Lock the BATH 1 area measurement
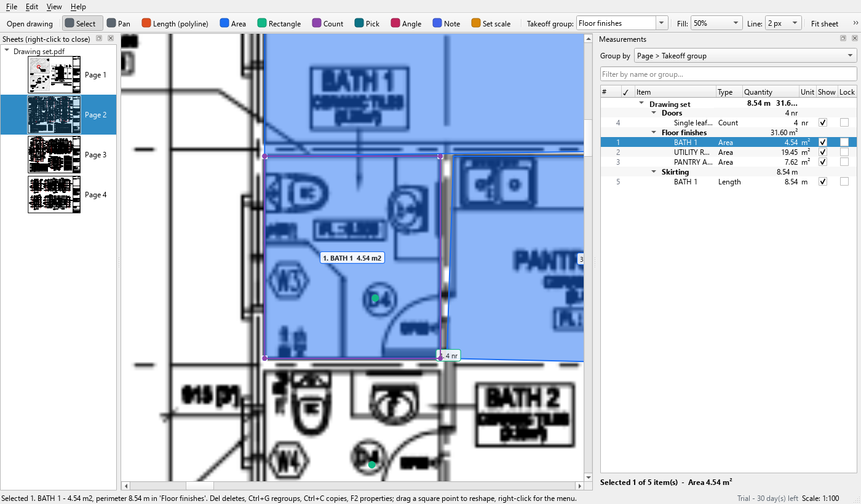Viewport: 861px width, 504px height. [844, 142]
